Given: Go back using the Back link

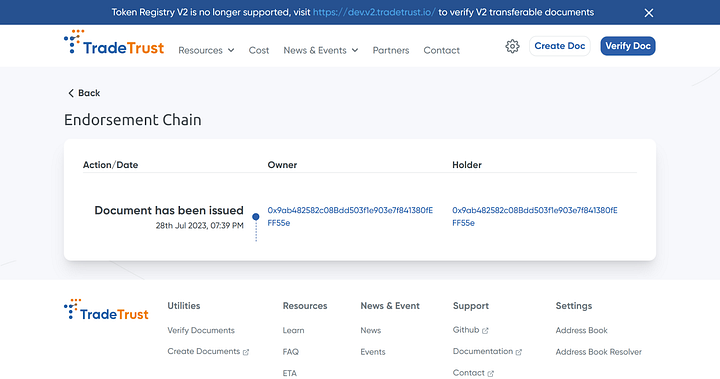Looking at the screenshot, I should (x=84, y=93).
